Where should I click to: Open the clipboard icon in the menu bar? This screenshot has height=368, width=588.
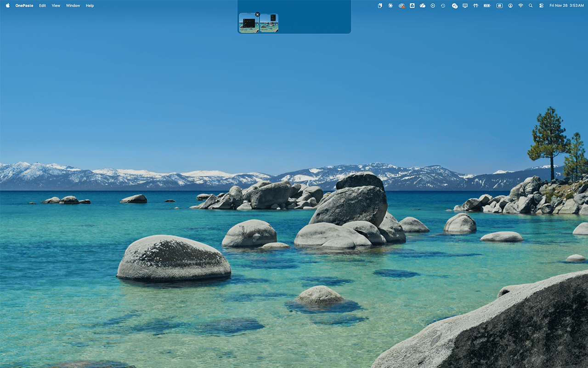click(x=380, y=6)
